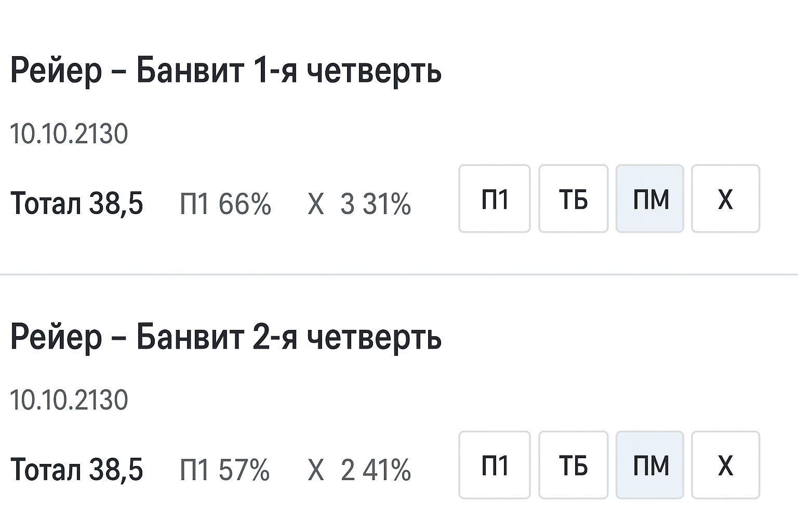Click the date under the 2-я четверть title
Viewport: 798px width, 532px height.
[x=69, y=400]
